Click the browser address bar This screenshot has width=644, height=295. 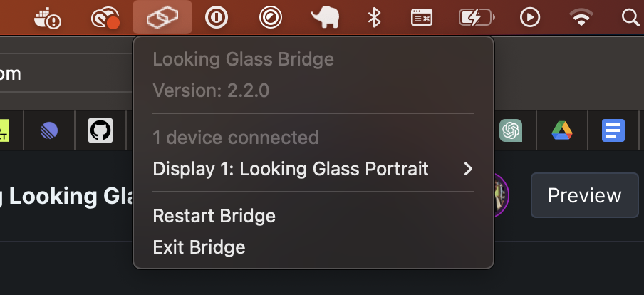[x=64, y=73]
